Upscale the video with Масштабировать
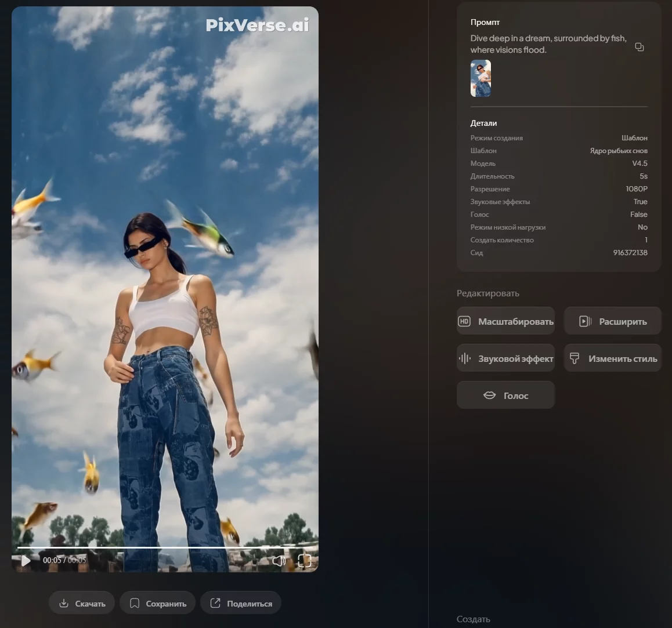Viewport: 672px width, 628px height. pos(505,321)
